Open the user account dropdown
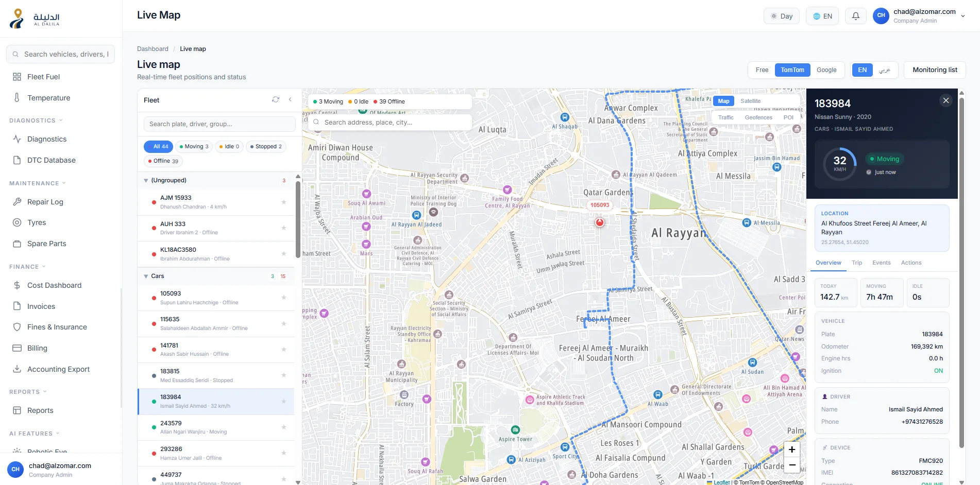 919,16
